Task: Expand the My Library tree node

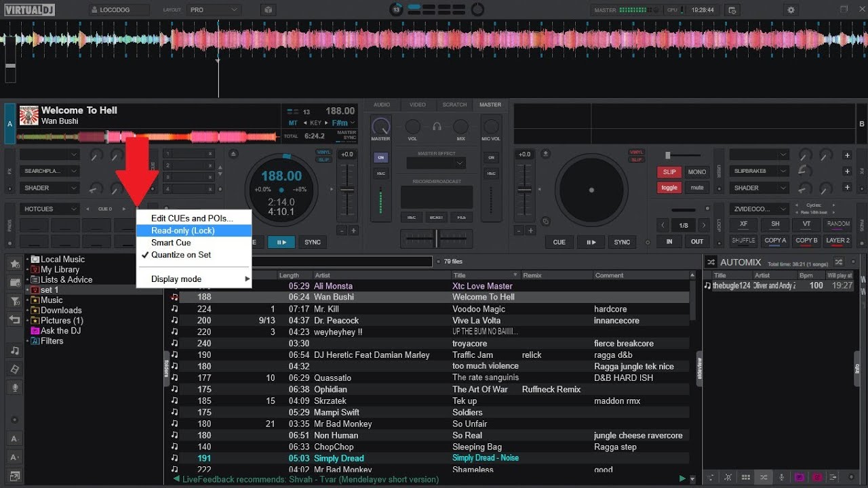Action: [x=28, y=269]
